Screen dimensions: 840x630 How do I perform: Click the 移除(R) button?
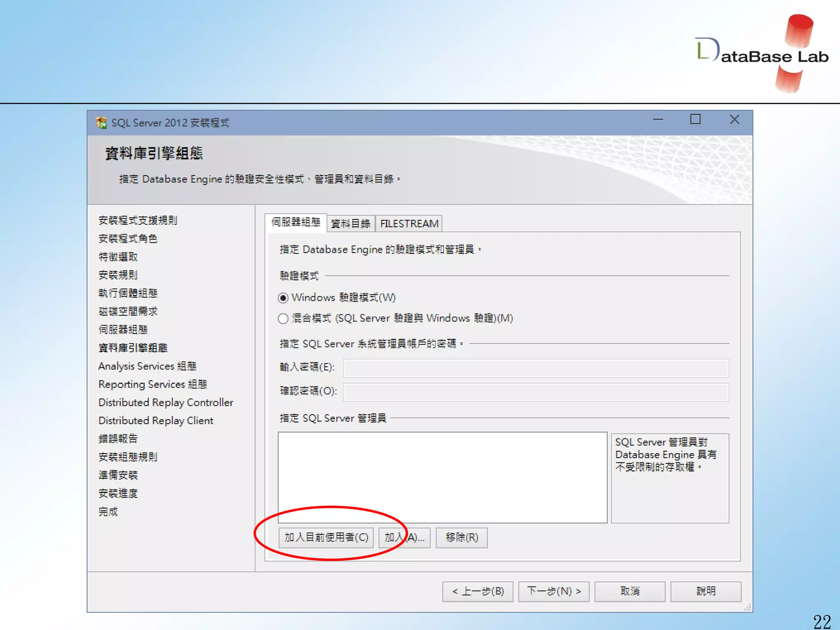[x=461, y=538]
